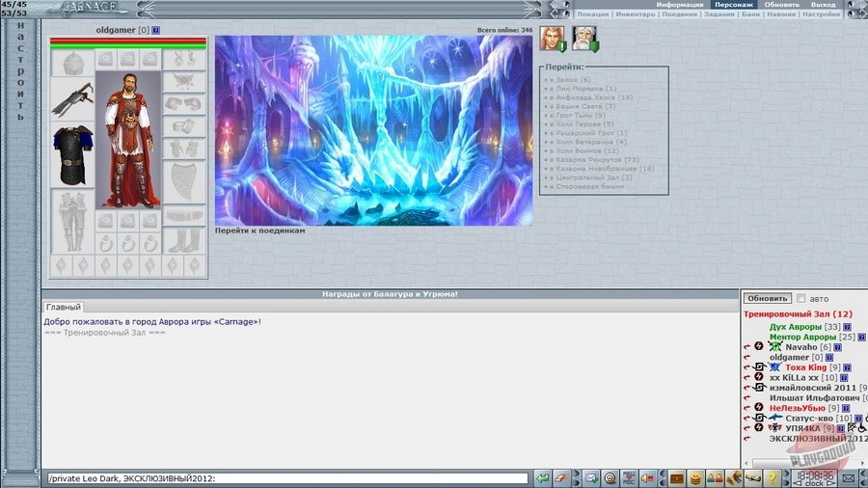868x488 pixels.
Task: Click the Перейти к поединкам link
Action: pos(259,230)
